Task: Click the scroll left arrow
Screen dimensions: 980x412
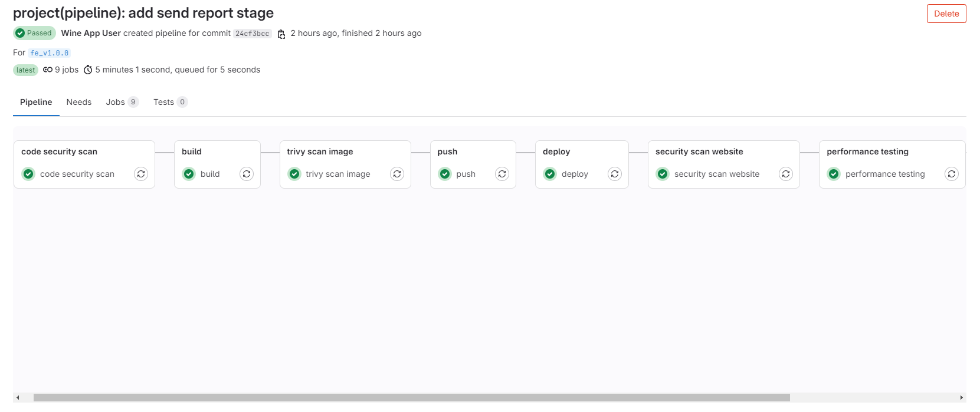Action: pos(18,398)
